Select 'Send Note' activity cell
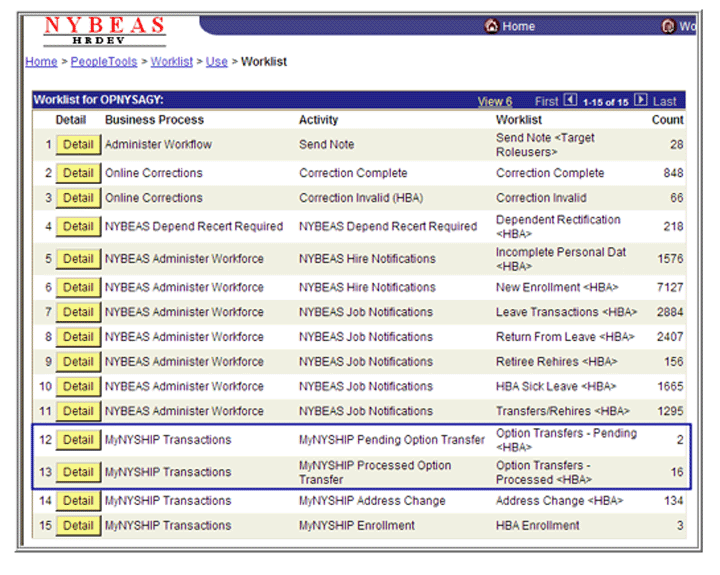 326,145
